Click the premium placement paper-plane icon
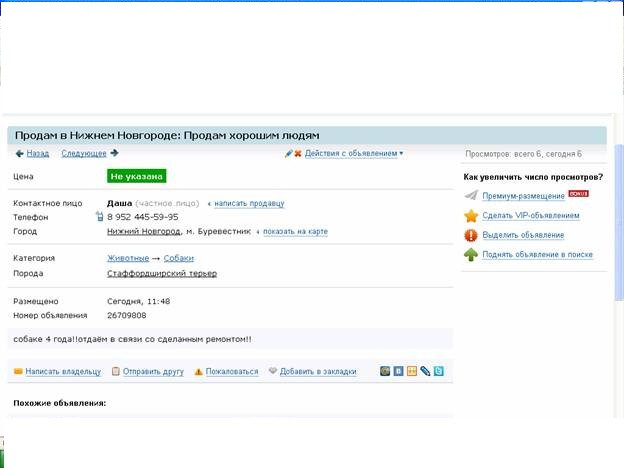The width and height of the screenshot is (624, 468). pos(471,195)
